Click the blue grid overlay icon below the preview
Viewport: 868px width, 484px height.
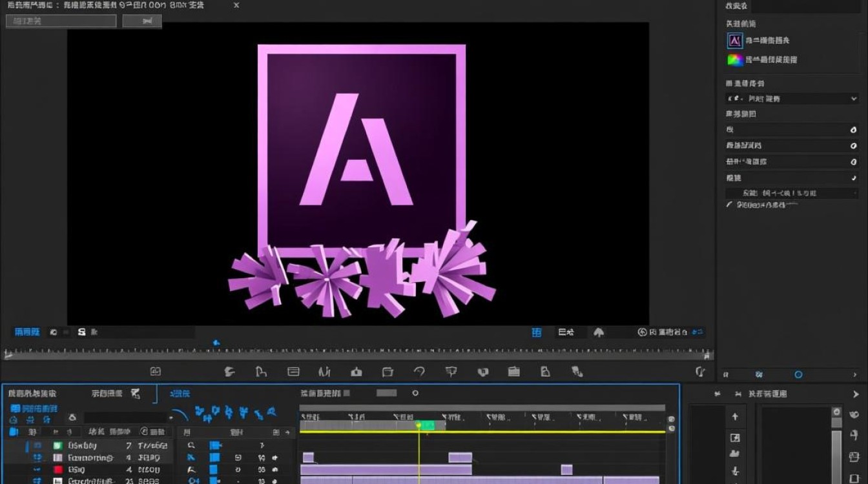pos(537,332)
